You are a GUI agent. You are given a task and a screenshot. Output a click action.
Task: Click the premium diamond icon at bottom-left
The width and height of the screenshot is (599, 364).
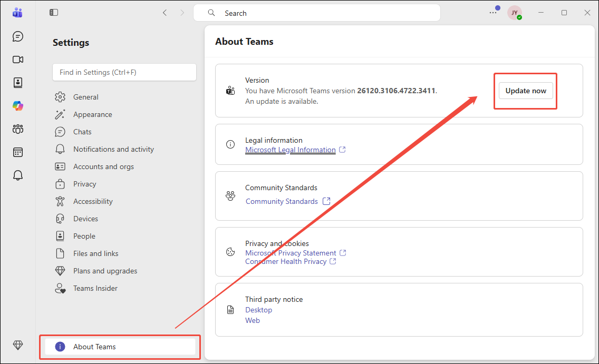17,346
